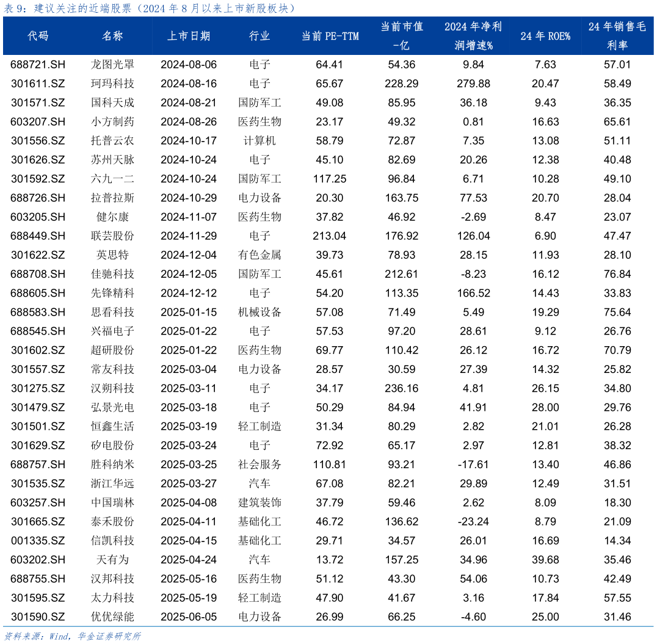Viewport: 657px width, 644px height.
Task: Select the 行业 column header
Action: (260, 36)
